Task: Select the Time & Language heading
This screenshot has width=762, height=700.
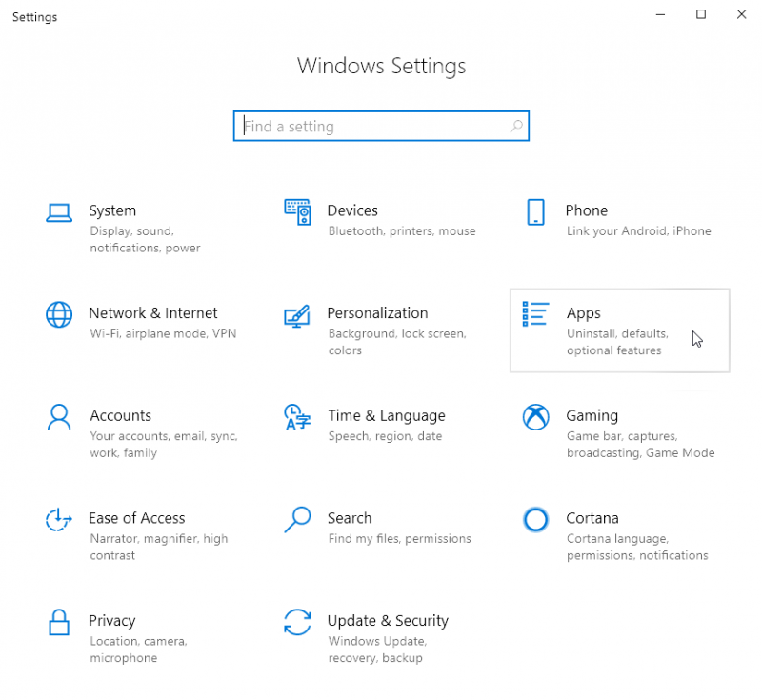Action: (387, 416)
